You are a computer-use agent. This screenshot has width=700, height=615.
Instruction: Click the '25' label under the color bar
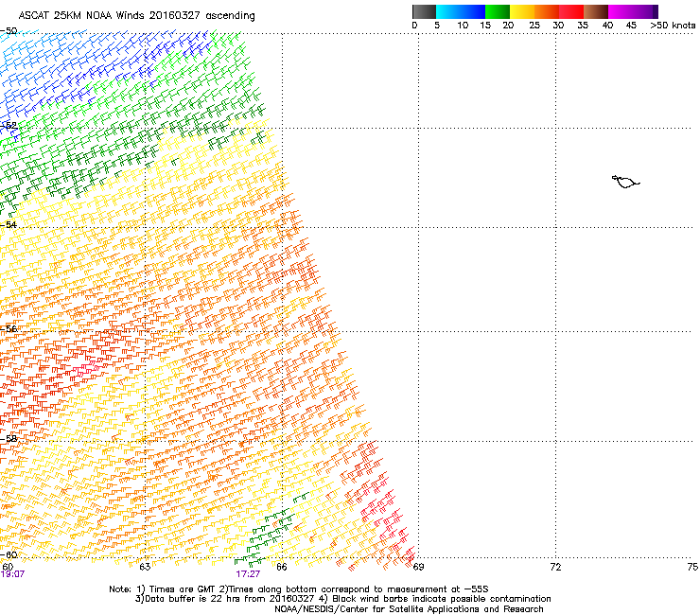click(534, 26)
